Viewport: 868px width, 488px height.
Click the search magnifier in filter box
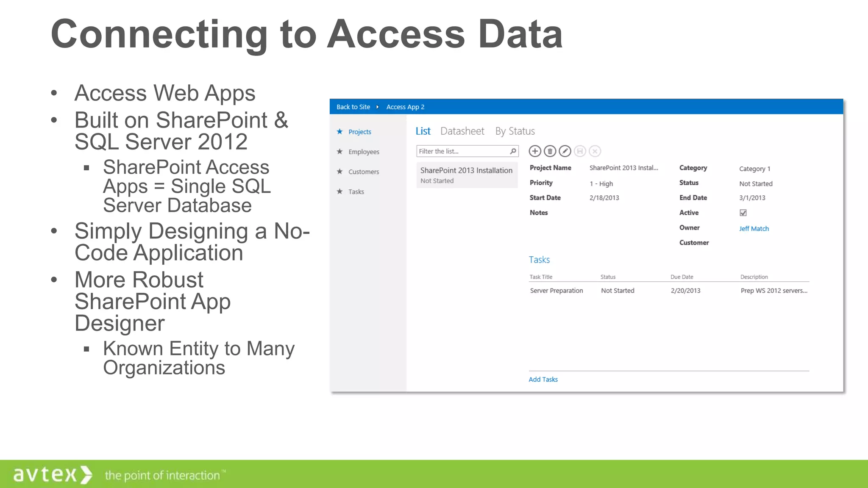pos(513,151)
